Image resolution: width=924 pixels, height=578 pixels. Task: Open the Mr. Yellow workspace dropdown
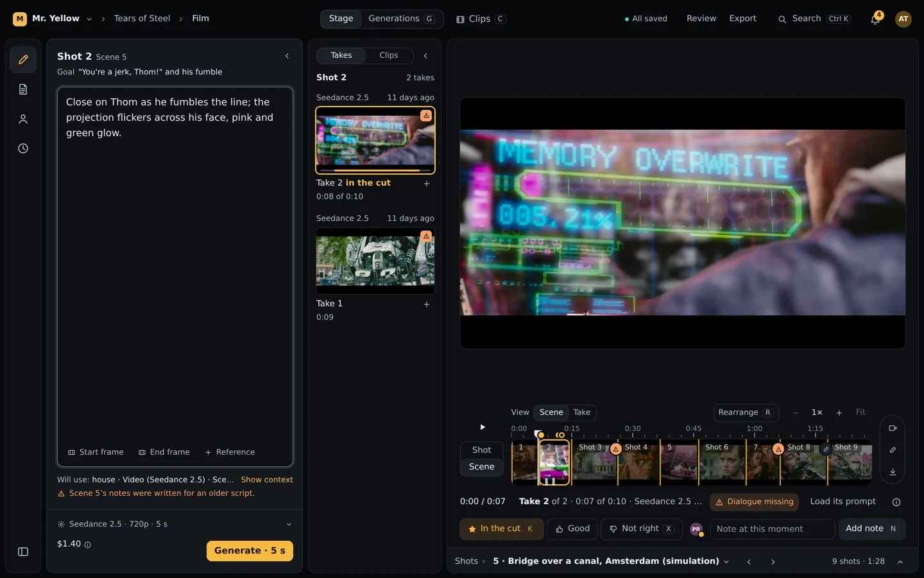[53, 19]
